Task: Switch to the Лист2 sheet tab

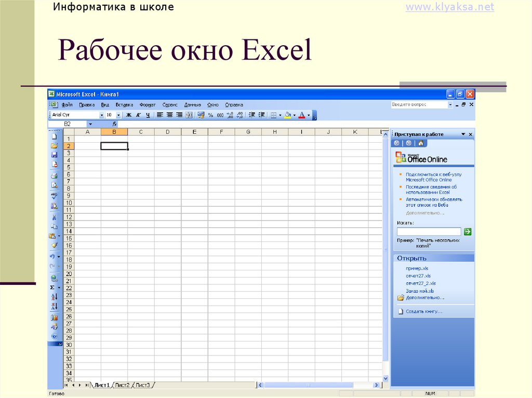Action: [x=122, y=385]
